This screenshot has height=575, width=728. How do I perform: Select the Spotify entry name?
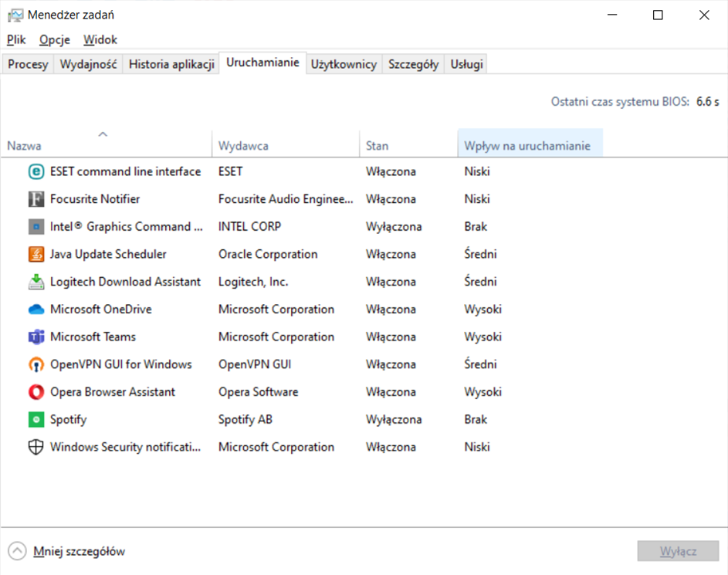coord(68,420)
